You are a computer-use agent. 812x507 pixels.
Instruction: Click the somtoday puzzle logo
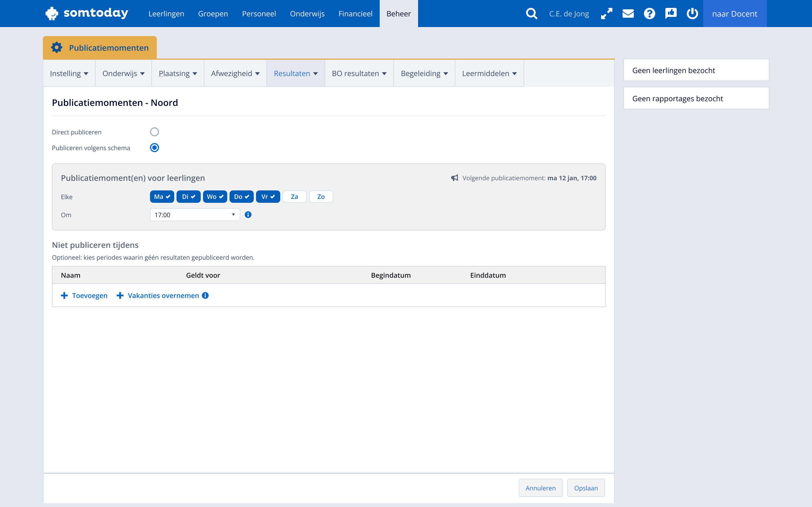(x=52, y=14)
